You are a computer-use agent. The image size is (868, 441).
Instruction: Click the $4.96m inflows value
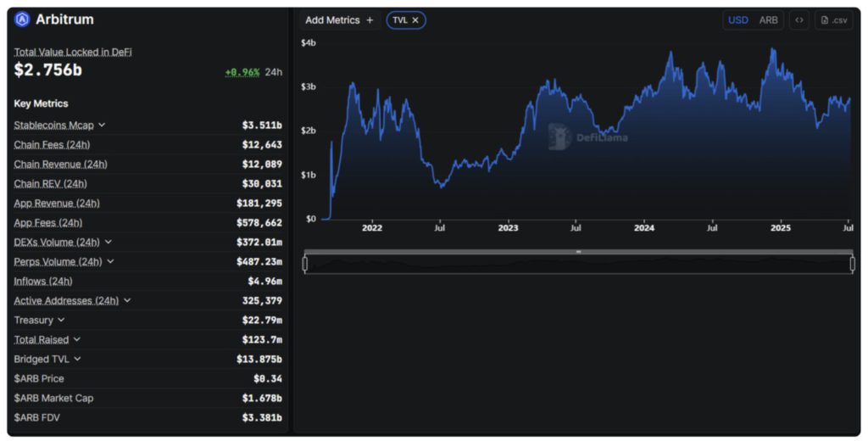tap(265, 281)
